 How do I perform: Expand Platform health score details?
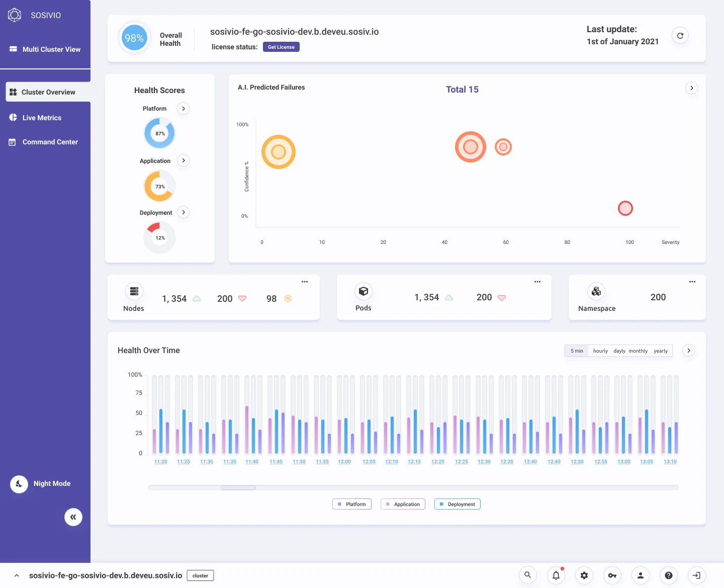184,109
